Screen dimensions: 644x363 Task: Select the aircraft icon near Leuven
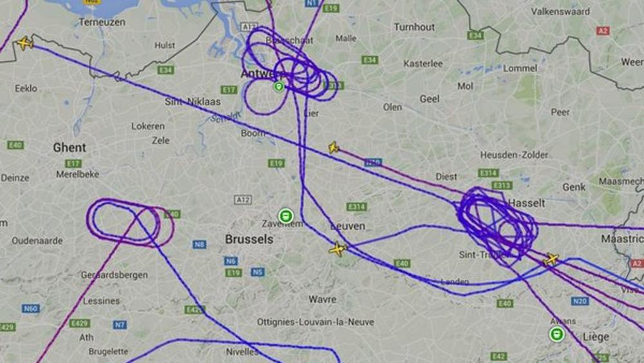click(x=338, y=249)
